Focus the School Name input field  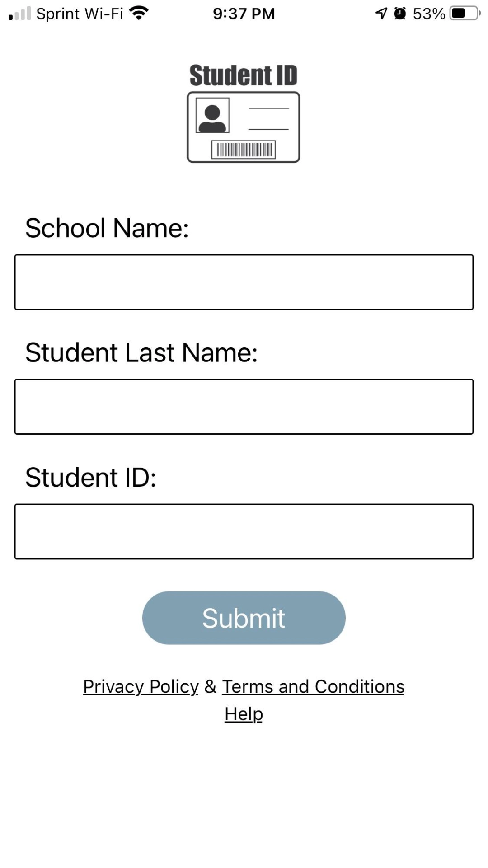coord(244,282)
